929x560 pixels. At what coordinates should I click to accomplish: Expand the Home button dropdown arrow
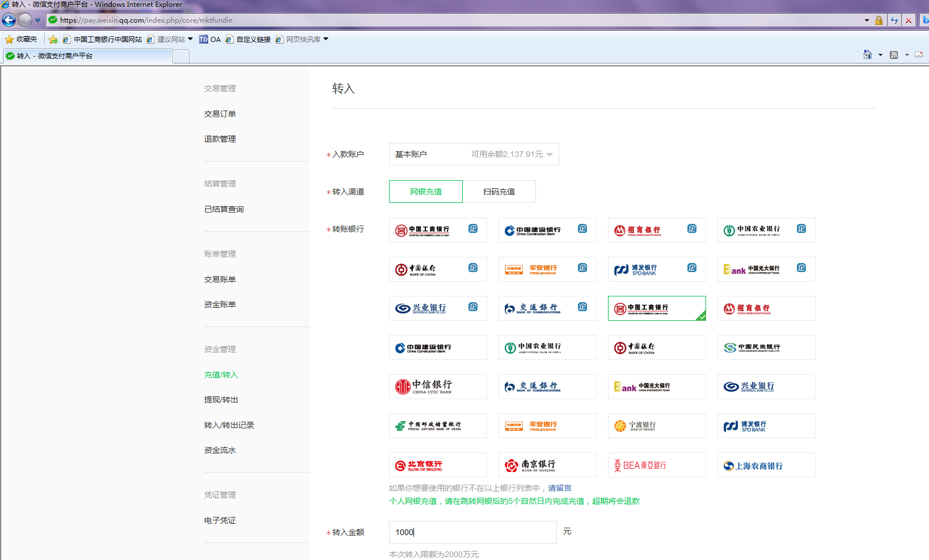tap(880, 55)
